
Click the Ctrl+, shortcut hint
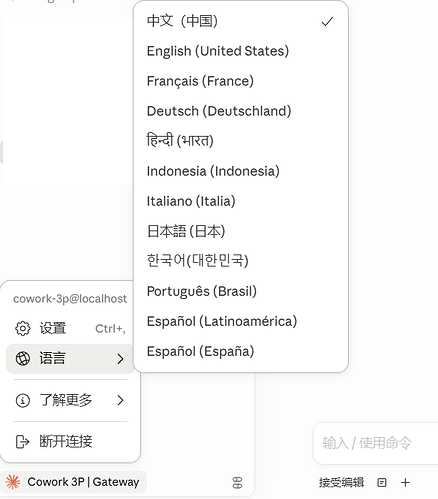click(110, 329)
